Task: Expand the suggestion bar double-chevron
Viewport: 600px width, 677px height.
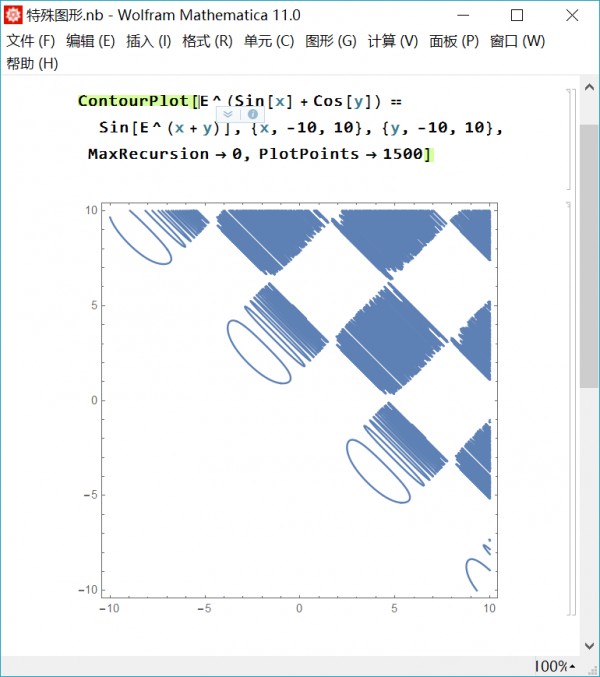Action: pyautogui.click(x=228, y=114)
